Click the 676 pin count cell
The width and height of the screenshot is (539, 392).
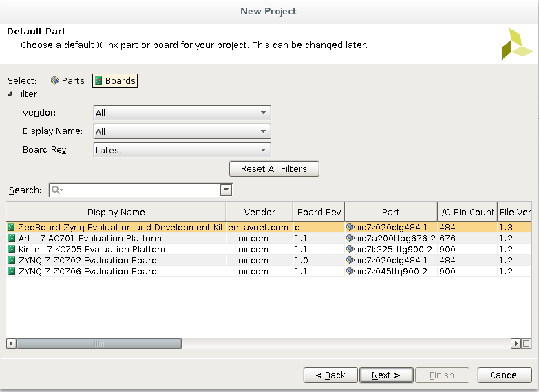[467, 238]
